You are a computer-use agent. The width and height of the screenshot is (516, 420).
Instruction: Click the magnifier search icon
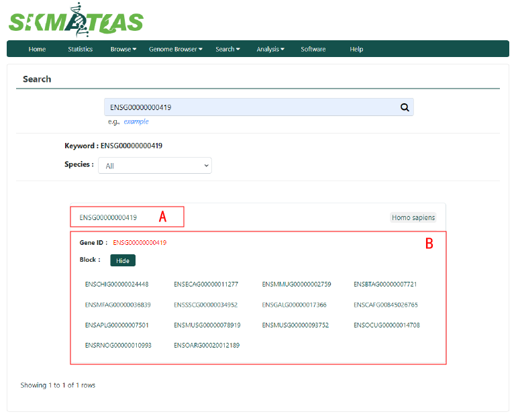click(x=405, y=107)
